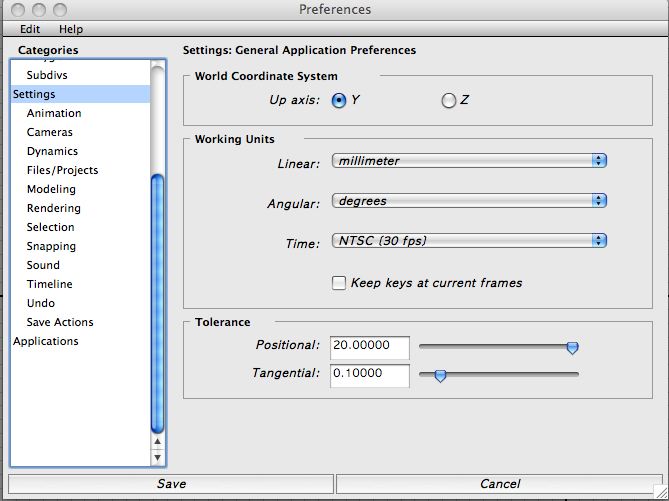Select the Rendering category
669x501 pixels.
click(80, 208)
